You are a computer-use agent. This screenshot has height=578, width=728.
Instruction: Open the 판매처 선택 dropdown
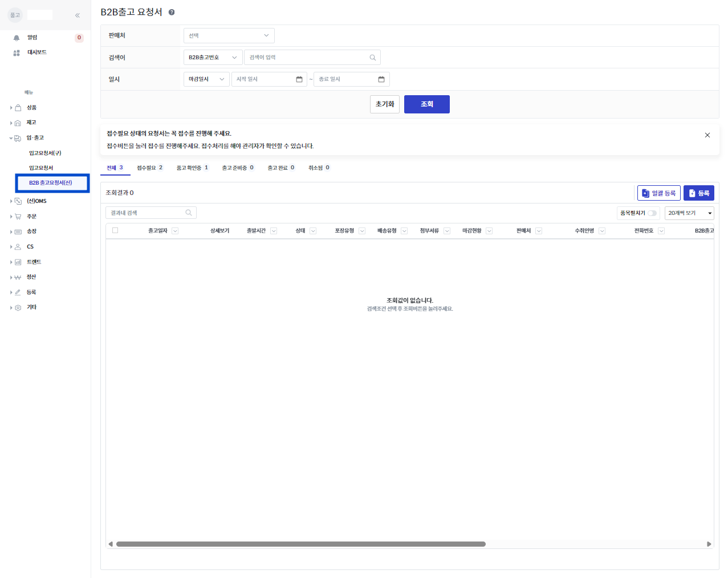tap(229, 35)
